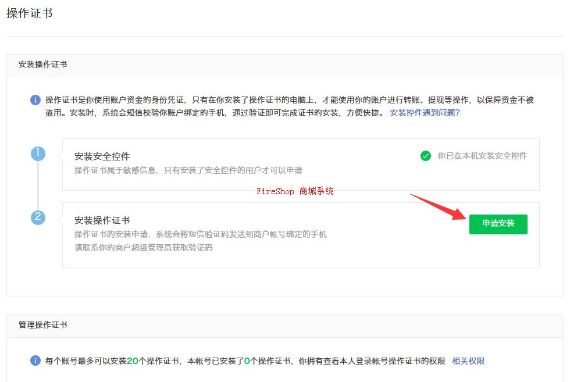Open the 相关权限 link
Viewport: 588px width, 382px height.
click(468, 361)
